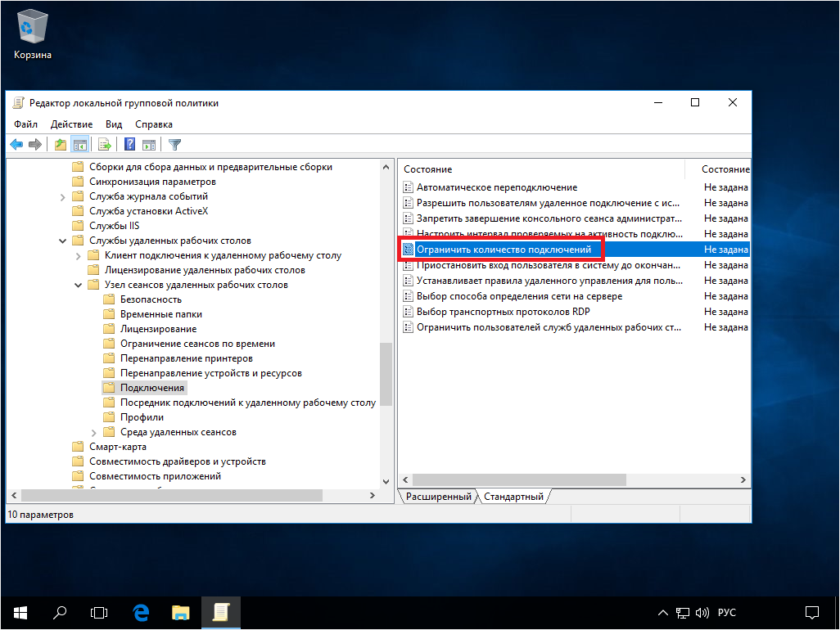The width and height of the screenshot is (840, 630).
Task: Switch to the Расширенный tab
Action: tap(438, 497)
